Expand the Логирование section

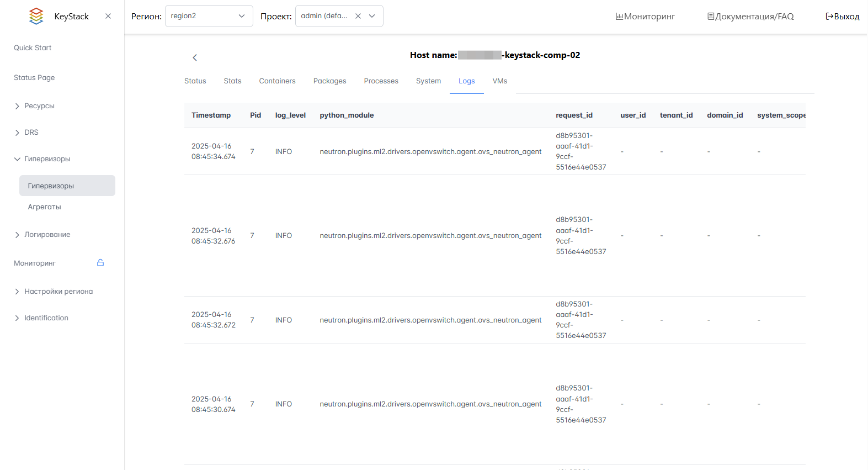(x=47, y=235)
